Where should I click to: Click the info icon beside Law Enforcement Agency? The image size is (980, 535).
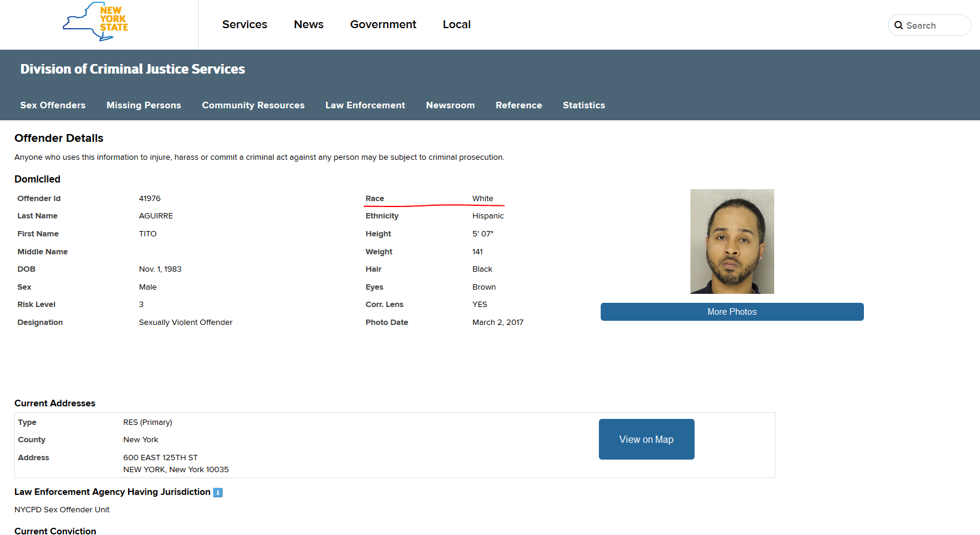click(x=218, y=493)
